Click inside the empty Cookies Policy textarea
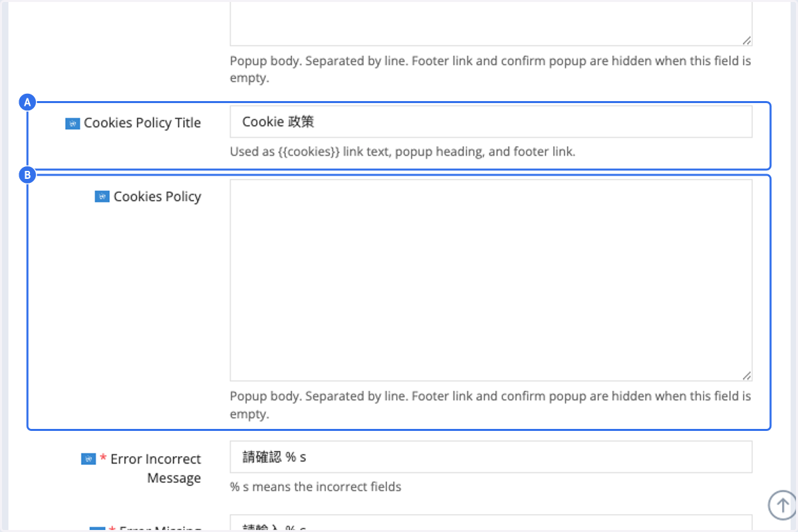This screenshot has height=532, width=798. 491,280
